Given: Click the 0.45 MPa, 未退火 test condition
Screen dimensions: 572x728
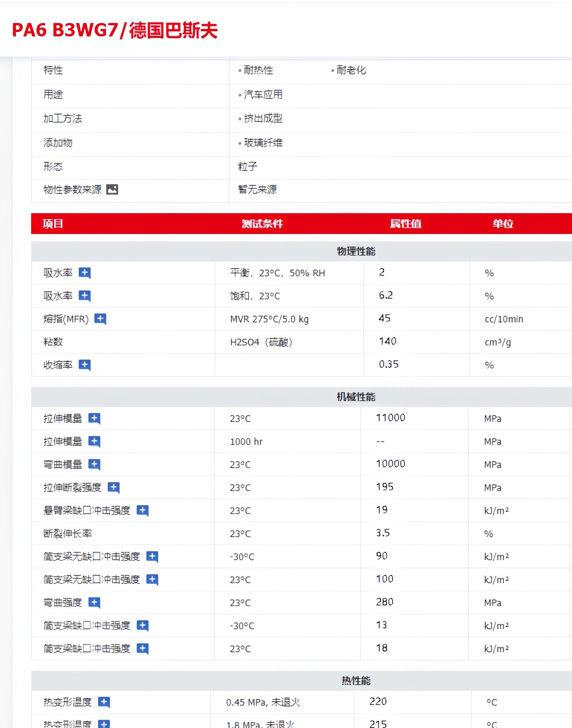Looking at the screenshot, I should (263, 703).
